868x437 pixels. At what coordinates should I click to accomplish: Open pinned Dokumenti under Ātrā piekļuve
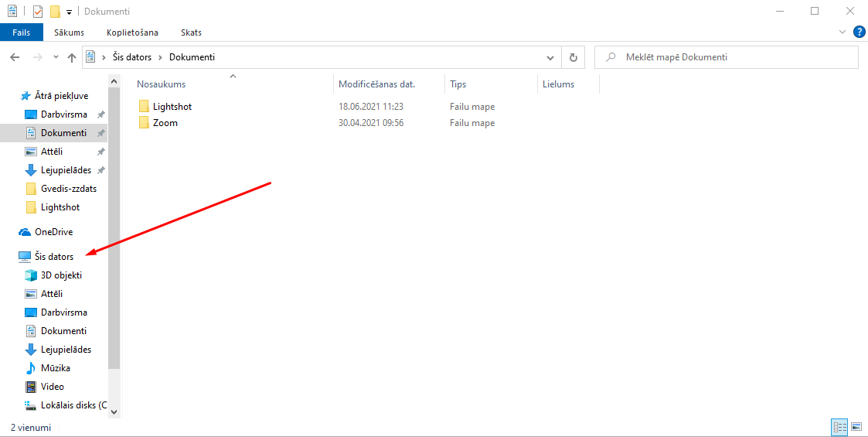[x=63, y=133]
